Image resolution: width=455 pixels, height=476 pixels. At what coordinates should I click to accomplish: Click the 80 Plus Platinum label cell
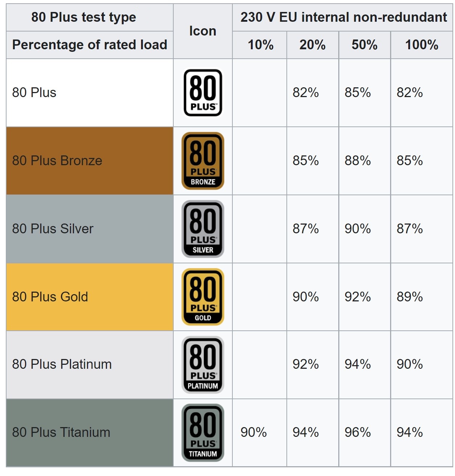pos(90,364)
